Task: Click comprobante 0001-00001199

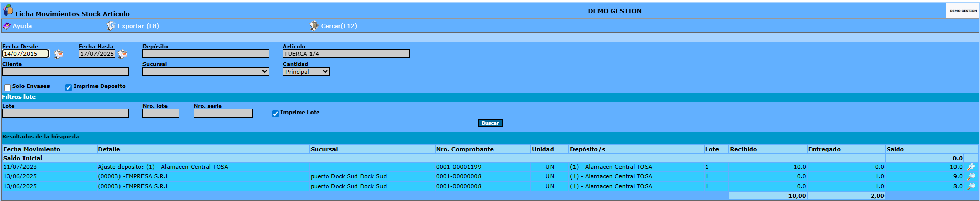Action: [459, 167]
